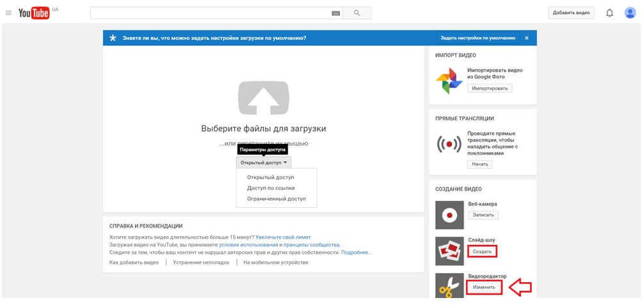
Task: Open the on-screen keyboard icon
Action: (x=335, y=13)
